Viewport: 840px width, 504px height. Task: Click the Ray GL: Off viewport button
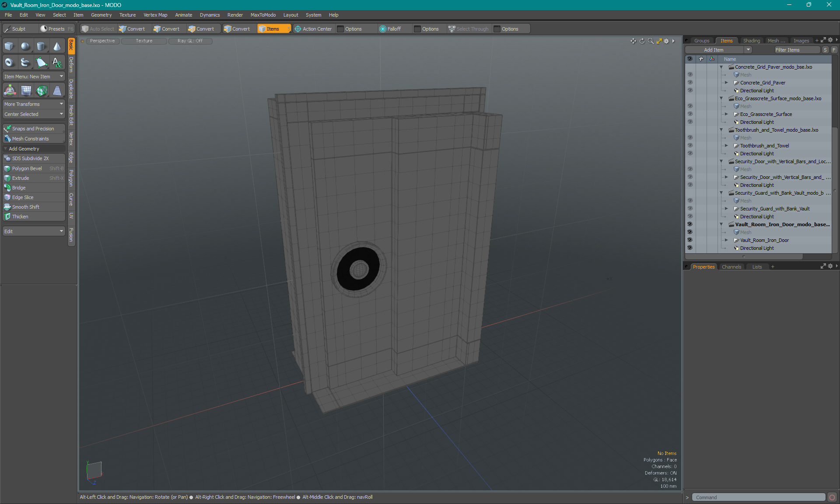tap(190, 41)
